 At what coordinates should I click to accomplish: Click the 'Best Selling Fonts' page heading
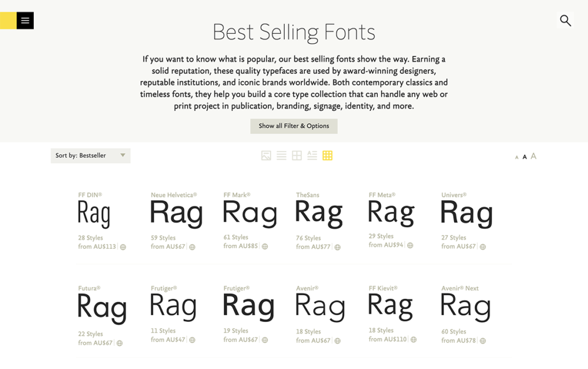(x=294, y=32)
